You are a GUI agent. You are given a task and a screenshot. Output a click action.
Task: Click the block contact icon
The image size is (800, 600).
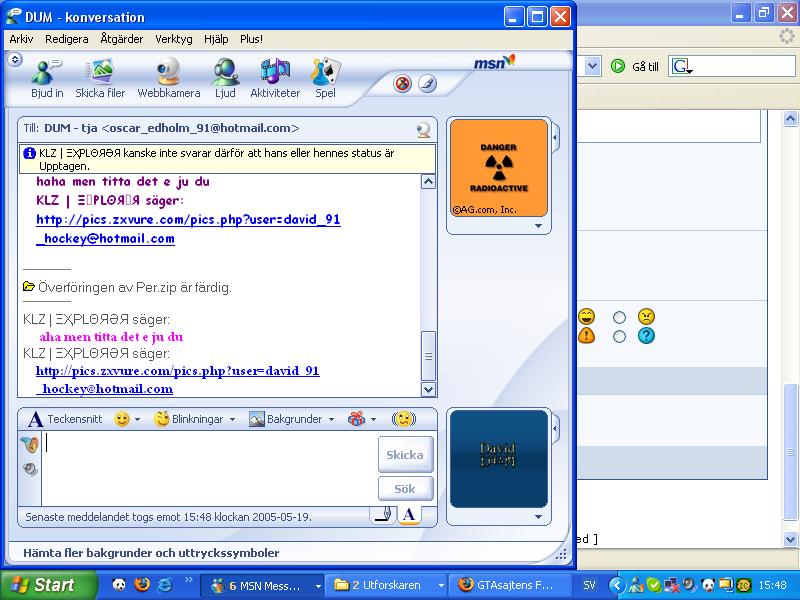tap(403, 84)
